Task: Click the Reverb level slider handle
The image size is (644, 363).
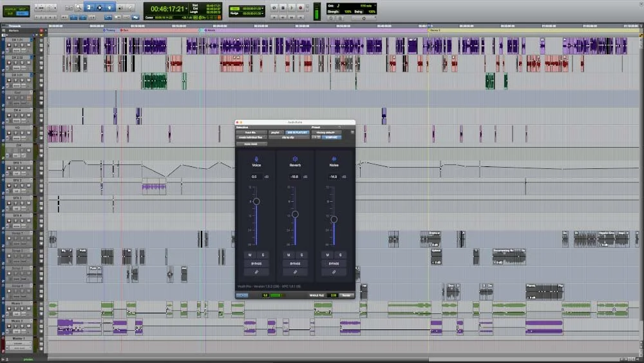Action: [x=295, y=214]
